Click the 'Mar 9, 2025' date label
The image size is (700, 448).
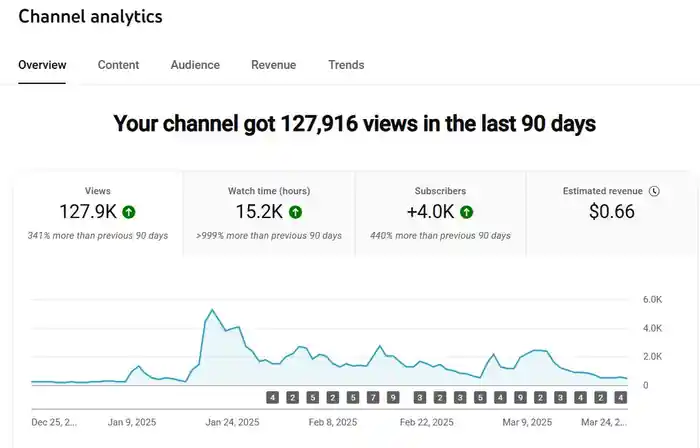coord(527,422)
